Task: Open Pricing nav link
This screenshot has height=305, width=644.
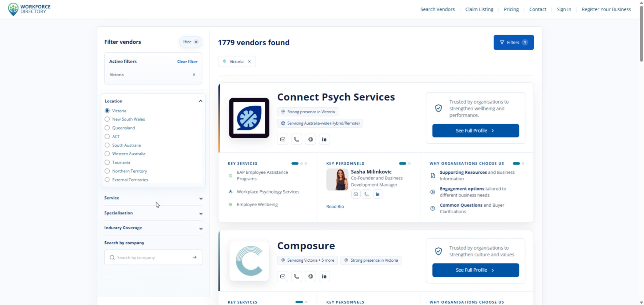Action: [511, 9]
